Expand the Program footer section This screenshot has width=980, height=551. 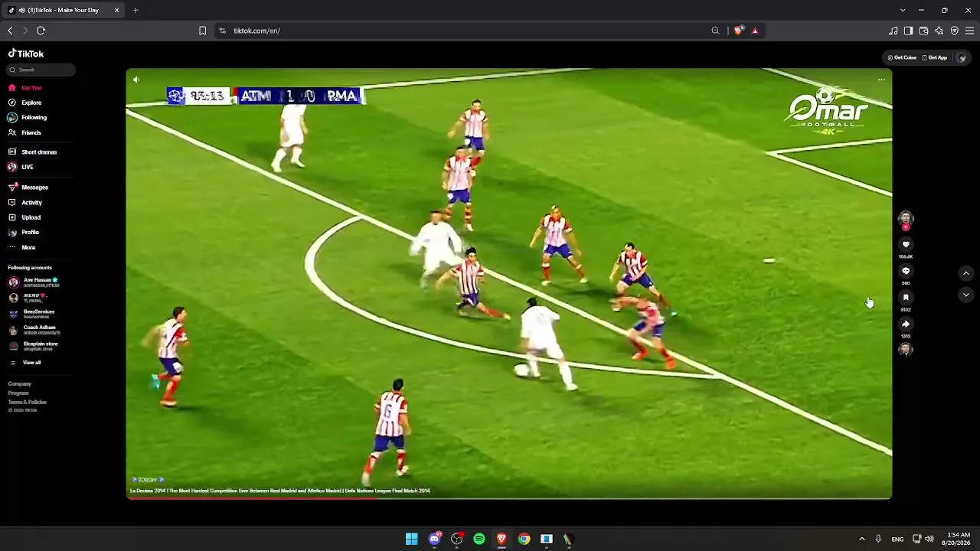click(x=18, y=393)
